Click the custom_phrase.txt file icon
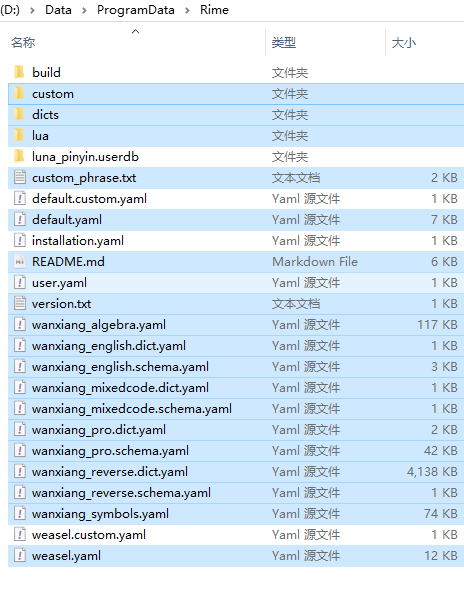This screenshot has height=594, width=464. click(20, 177)
